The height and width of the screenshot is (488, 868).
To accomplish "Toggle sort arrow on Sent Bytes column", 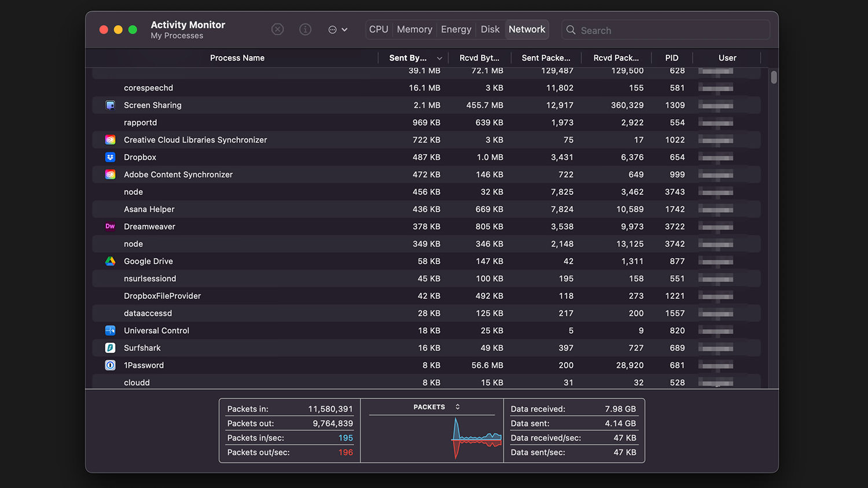I will point(439,58).
